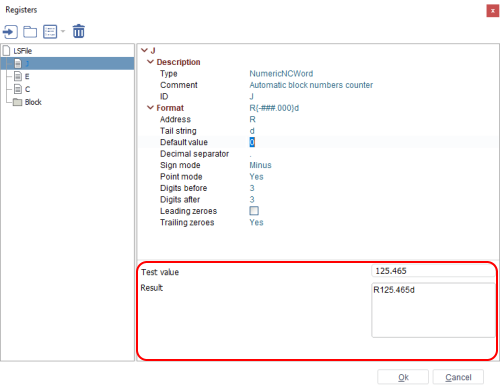Collapse the Description section

pyautogui.click(x=150, y=62)
